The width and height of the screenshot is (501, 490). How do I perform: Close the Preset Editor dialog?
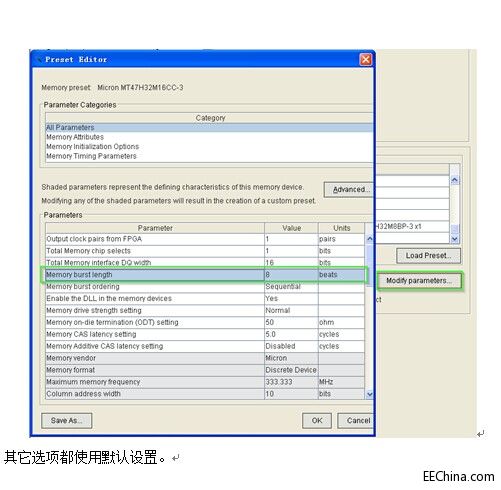click(366, 60)
